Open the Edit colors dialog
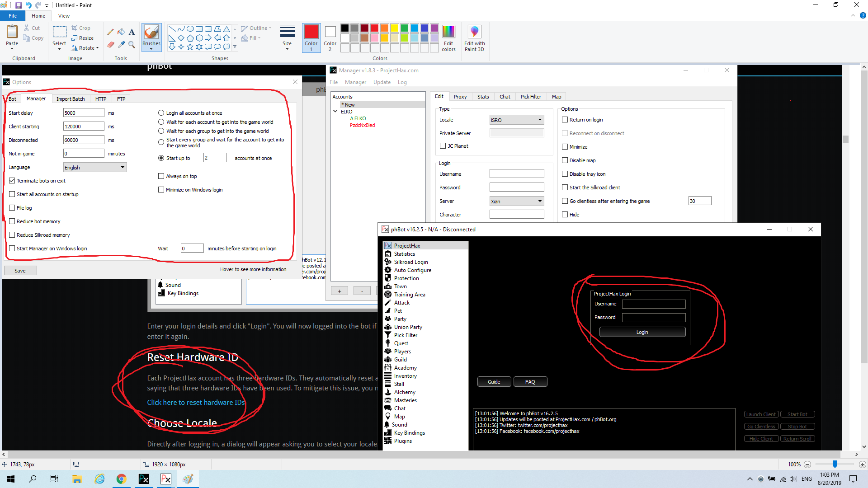This screenshot has width=868, height=488. click(x=448, y=38)
